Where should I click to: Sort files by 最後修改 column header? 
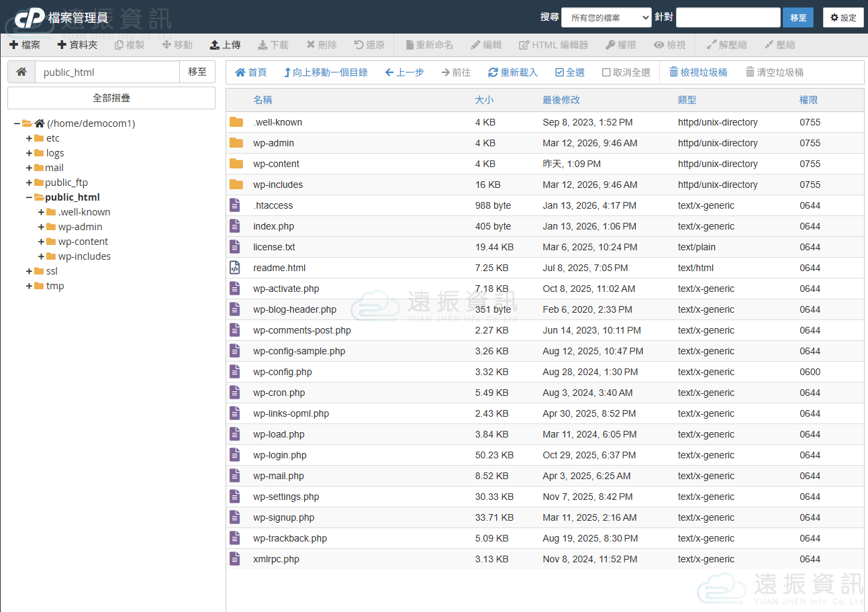561,100
